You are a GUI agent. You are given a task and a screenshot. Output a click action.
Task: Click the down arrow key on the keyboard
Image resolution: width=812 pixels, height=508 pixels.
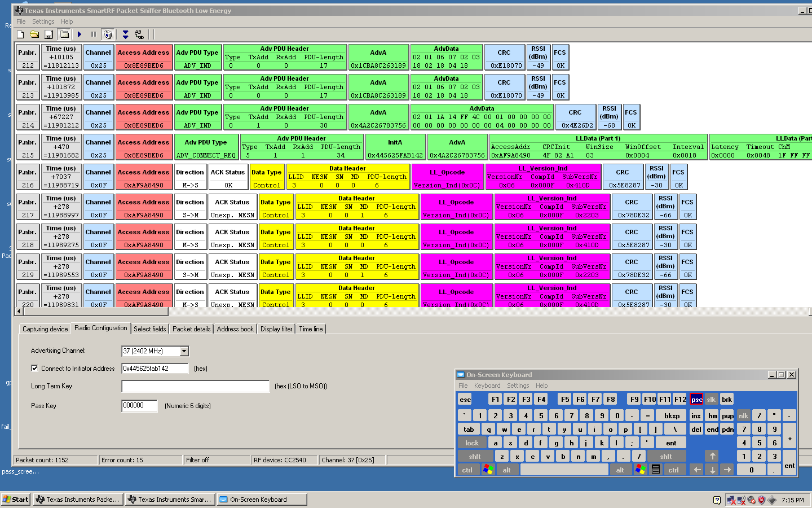pos(712,470)
